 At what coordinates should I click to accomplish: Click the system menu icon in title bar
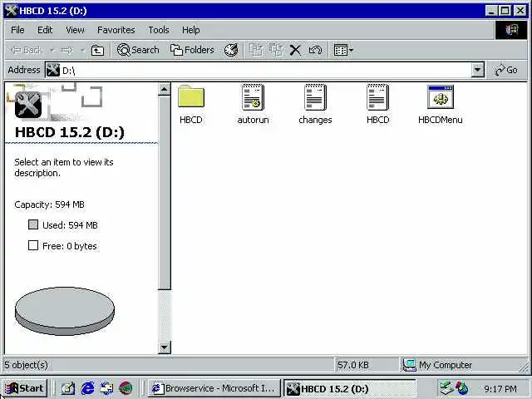(x=12, y=11)
